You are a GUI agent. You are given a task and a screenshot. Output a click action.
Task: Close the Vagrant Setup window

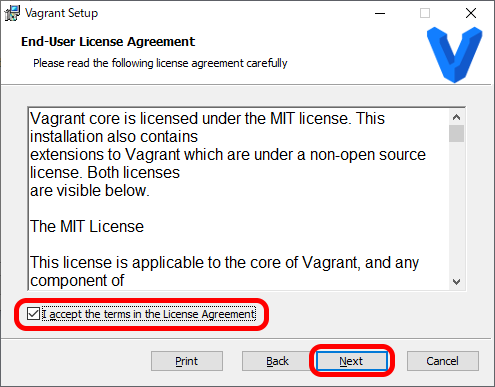coord(471,13)
